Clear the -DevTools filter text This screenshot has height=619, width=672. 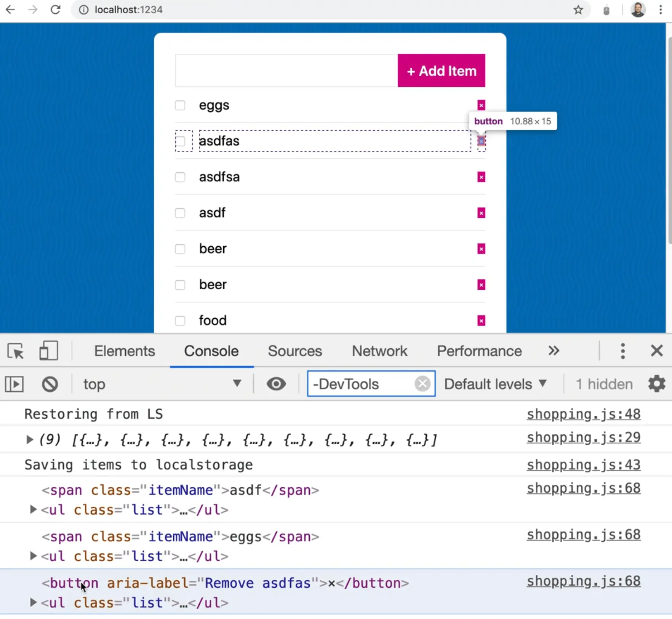(x=422, y=384)
